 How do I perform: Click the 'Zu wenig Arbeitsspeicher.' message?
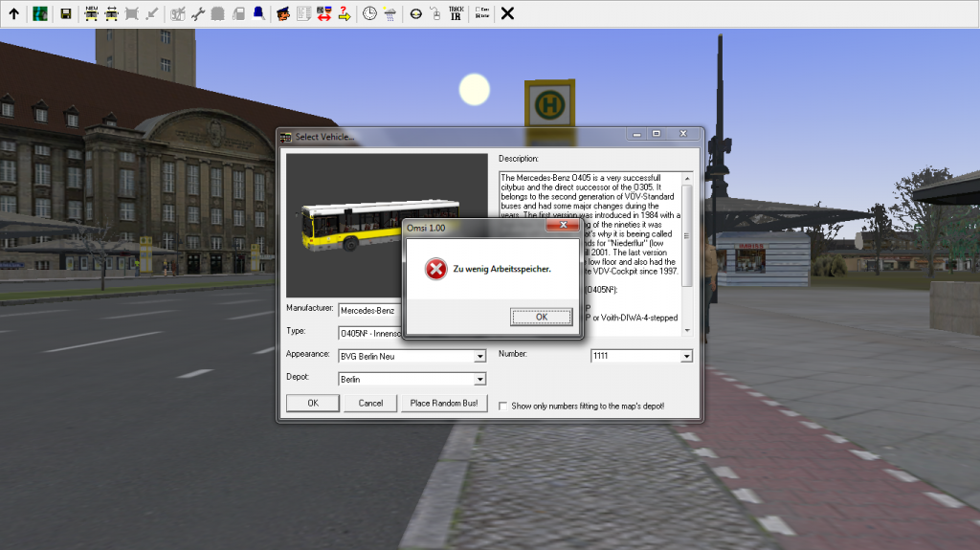coord(501,270)
